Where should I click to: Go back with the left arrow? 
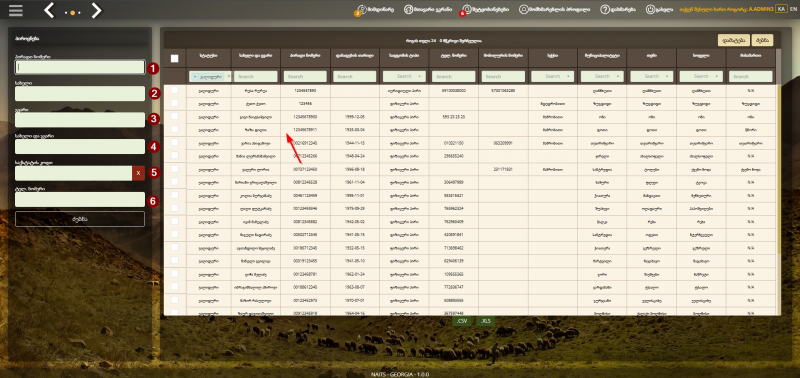[49, 10]
